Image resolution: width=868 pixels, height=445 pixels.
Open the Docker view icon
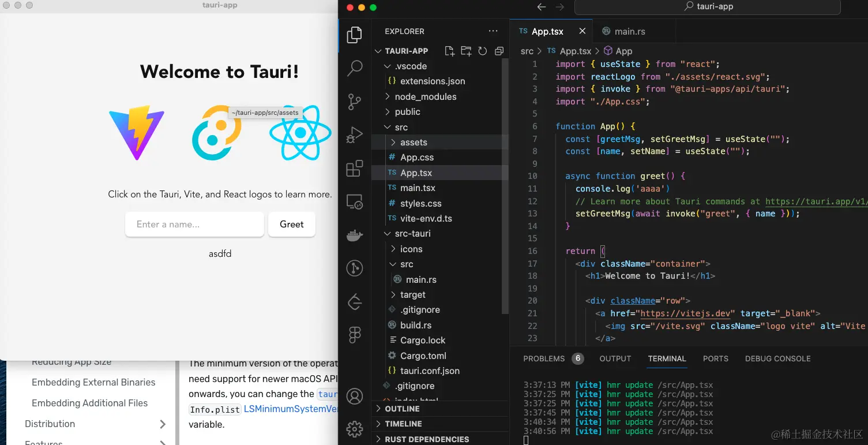click(354, 235)
